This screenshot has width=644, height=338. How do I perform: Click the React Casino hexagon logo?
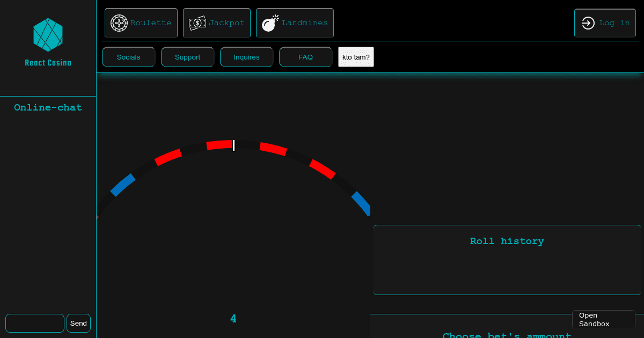coord(48,34)
